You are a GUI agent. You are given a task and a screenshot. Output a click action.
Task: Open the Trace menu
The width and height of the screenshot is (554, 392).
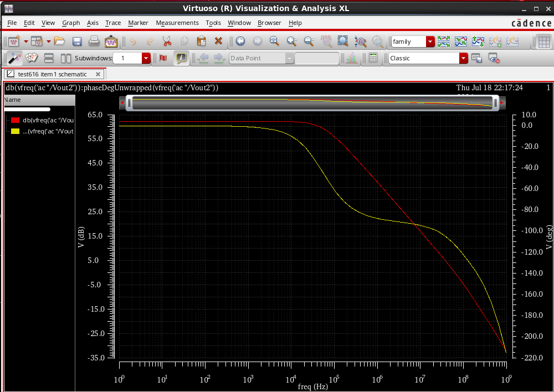pyautogui.click(x=113, y=23)
